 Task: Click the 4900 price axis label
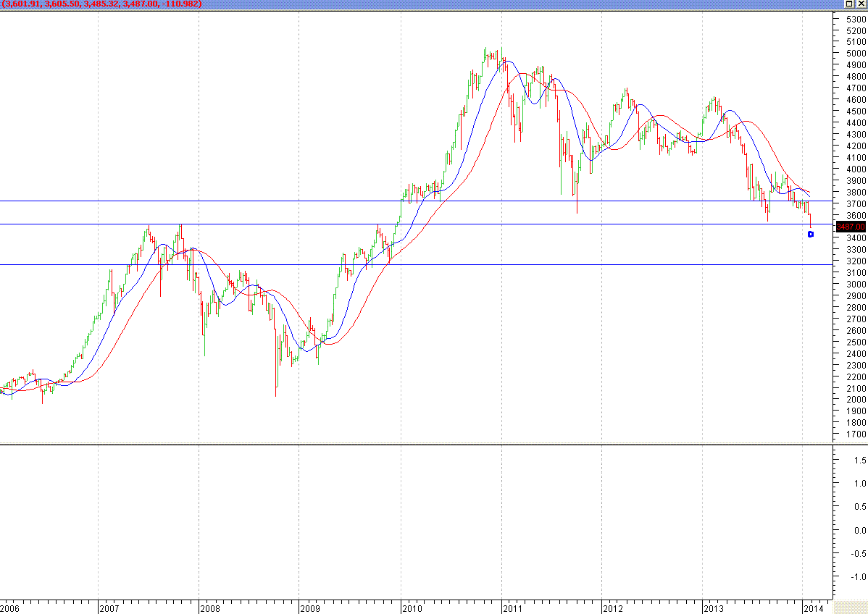click(856, 65)
